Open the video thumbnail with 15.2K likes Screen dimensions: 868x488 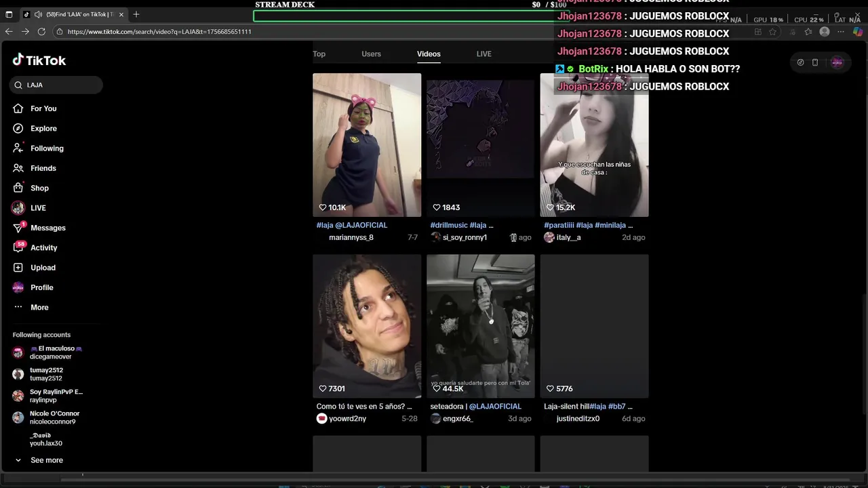[x=594, y=145]
